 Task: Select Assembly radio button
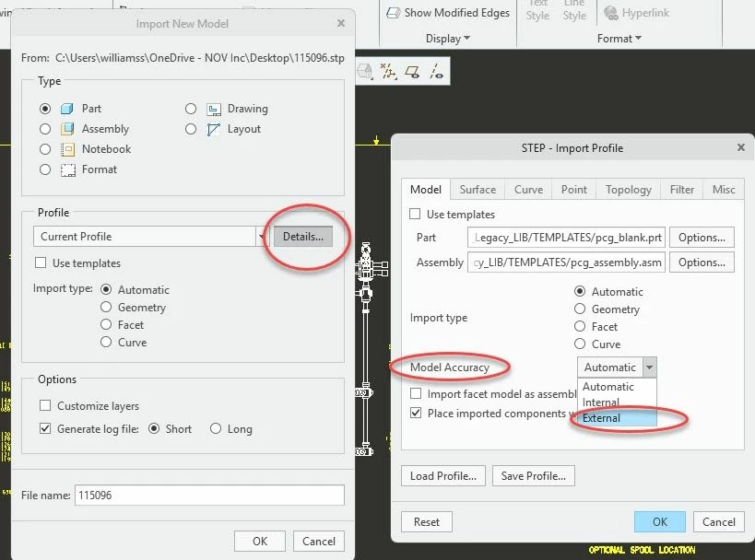(x=45, y=129)
